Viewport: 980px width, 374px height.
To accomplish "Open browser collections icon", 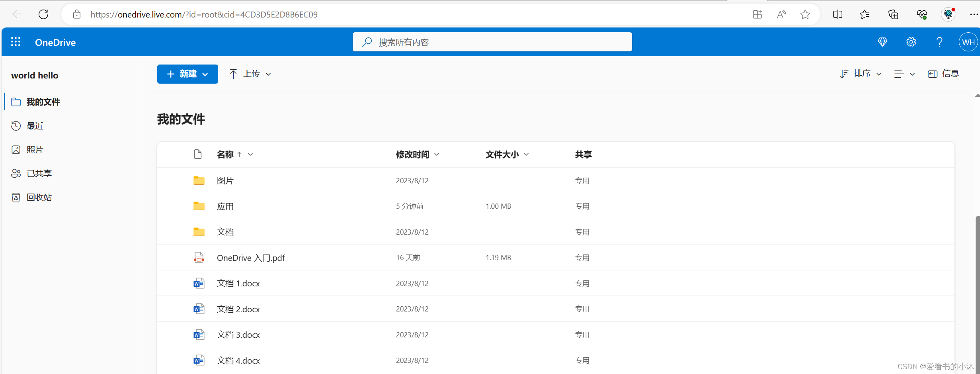I will (x=893, y=14).
